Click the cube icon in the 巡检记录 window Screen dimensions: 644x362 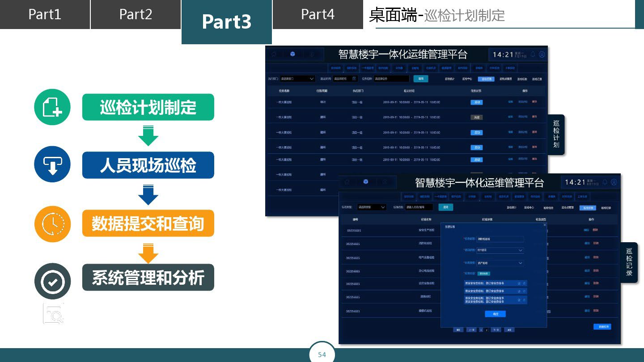pos(365,182)
